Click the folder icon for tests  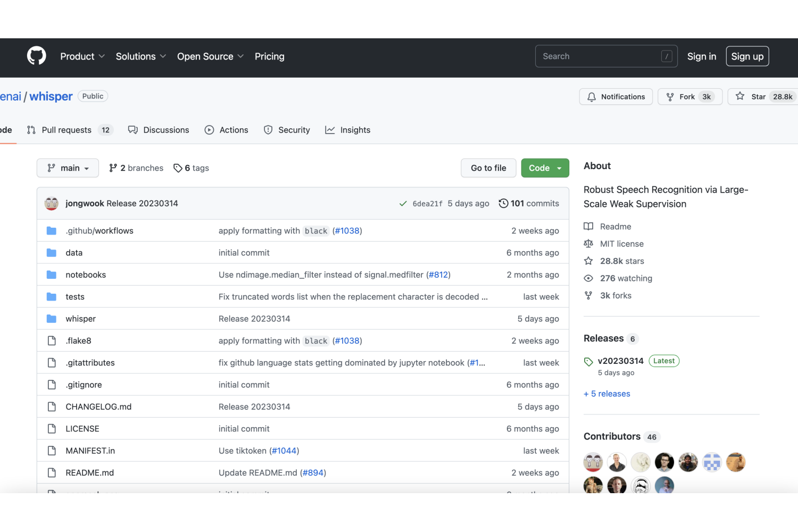click(x=52, y=297)
